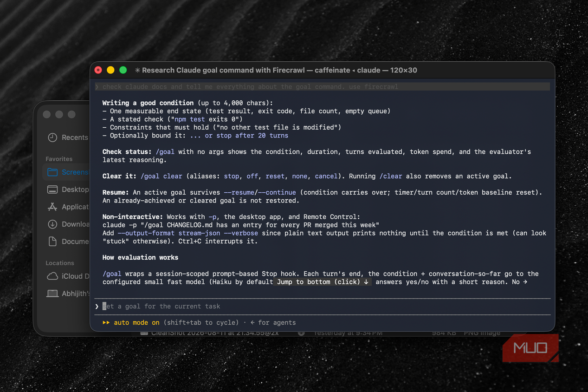Click the Documents page icon in Finder
588x392 pixels.
click(52, 242)
